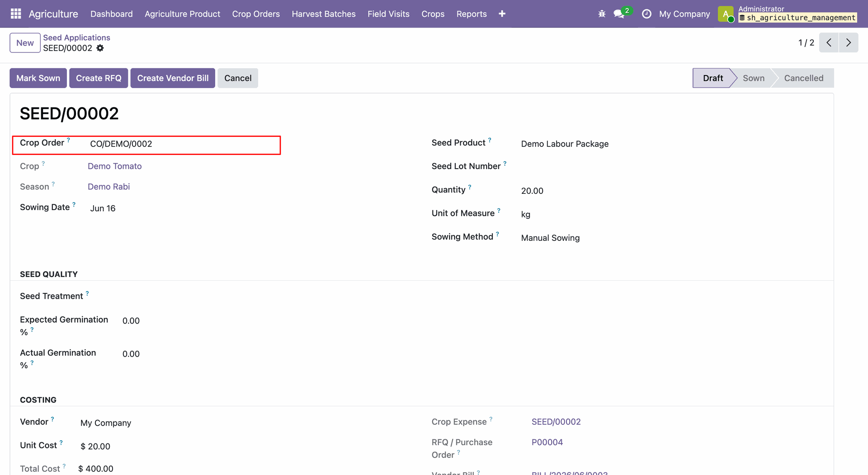The image size is (868, 475).
Task: Open the messages conversation icon
Action: pyautogui.click(x=619, y=14)
